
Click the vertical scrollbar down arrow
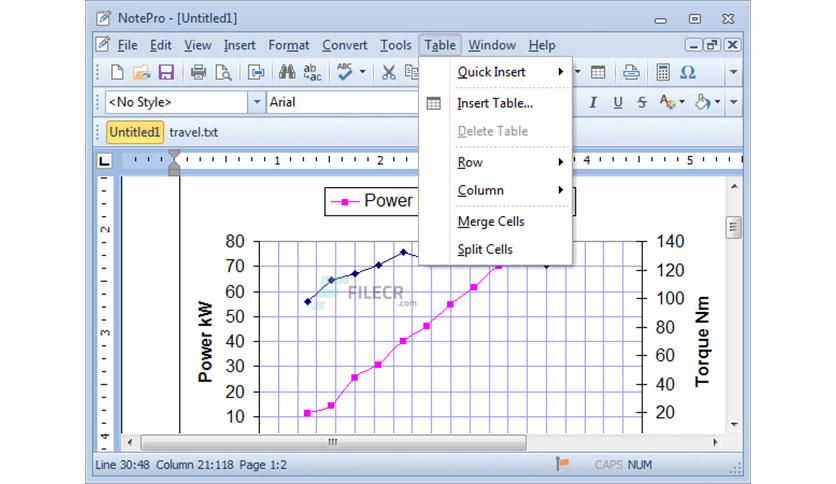click(x=734, y=425)
